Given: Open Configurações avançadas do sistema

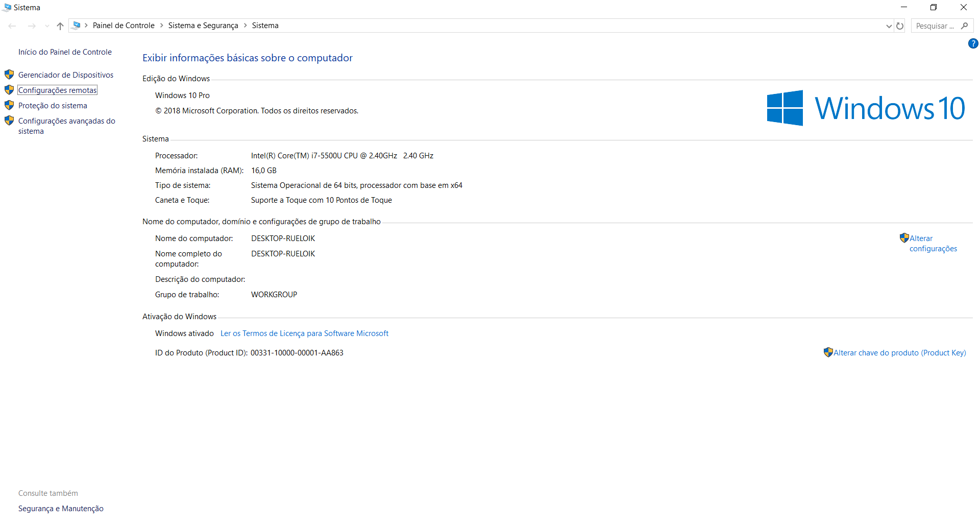Looking at the screenshot, I should [x=67, y=126].
